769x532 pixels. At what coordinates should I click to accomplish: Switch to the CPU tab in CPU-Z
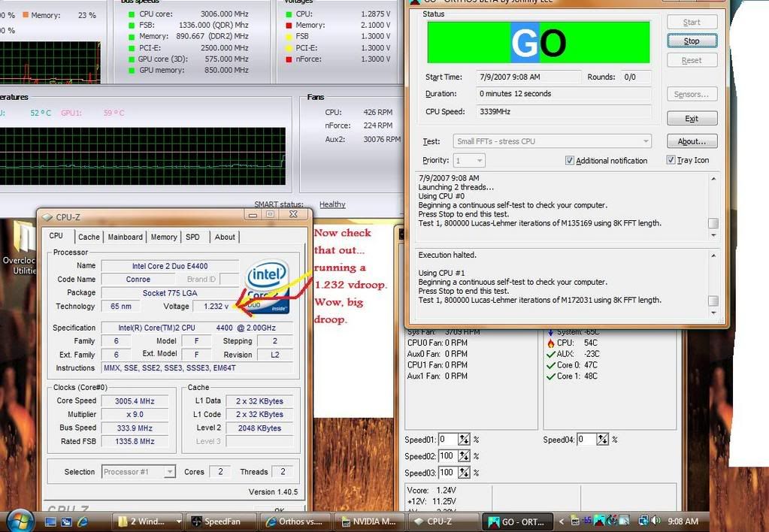coord(56,235)
